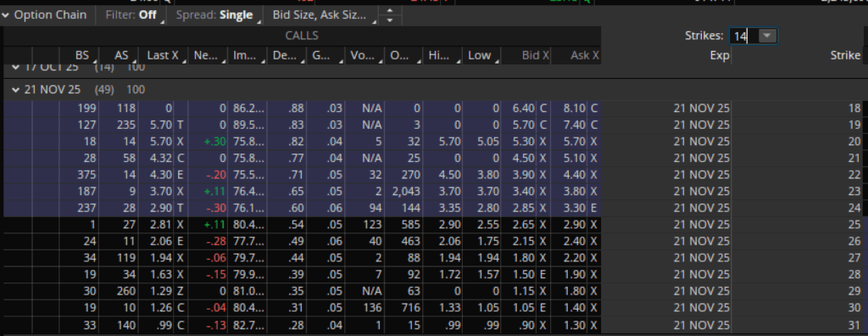This screenshot has width=868, height=336.
Task: Click the Im... implied volatility column header
Action: click(247, 55)
